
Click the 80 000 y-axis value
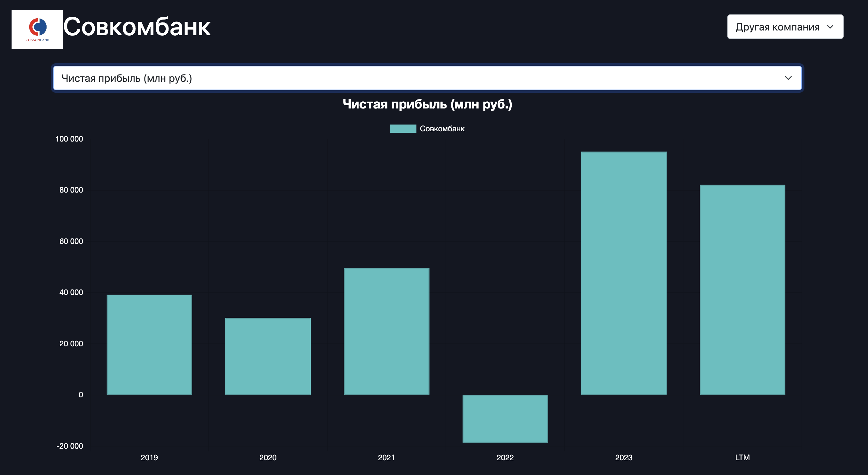(x=71, y=190)
